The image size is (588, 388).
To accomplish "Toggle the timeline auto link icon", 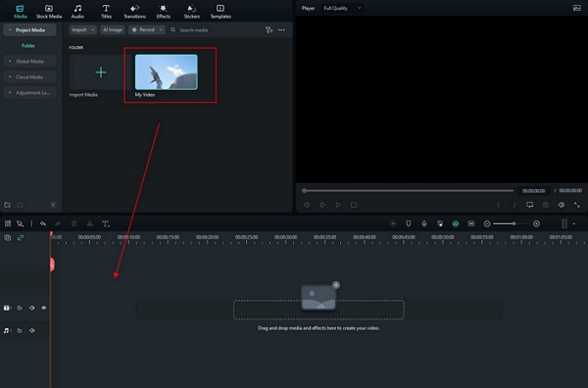I will coord(21,238).
